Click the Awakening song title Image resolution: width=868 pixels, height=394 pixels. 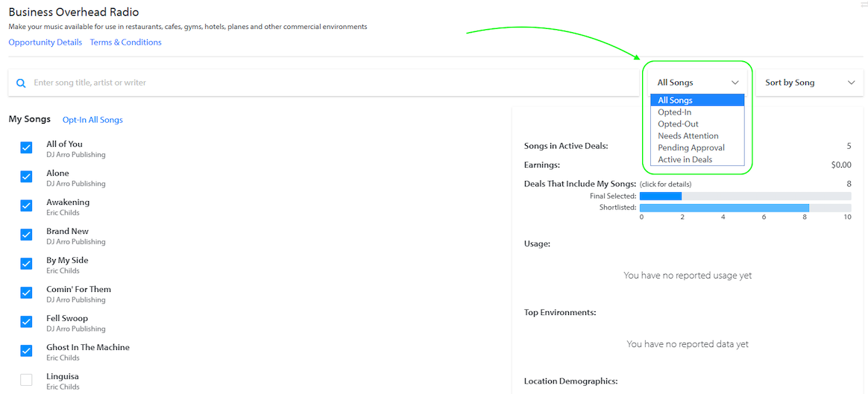click(68, 203)
